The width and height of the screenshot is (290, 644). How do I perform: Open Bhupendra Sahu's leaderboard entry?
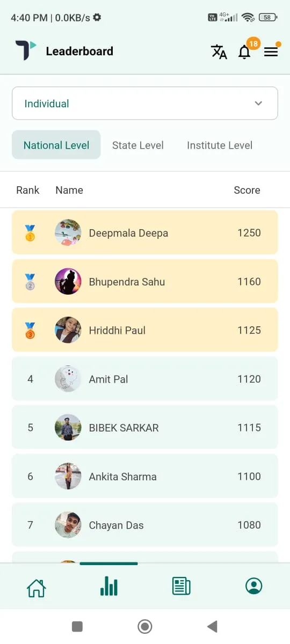point(145,282)
